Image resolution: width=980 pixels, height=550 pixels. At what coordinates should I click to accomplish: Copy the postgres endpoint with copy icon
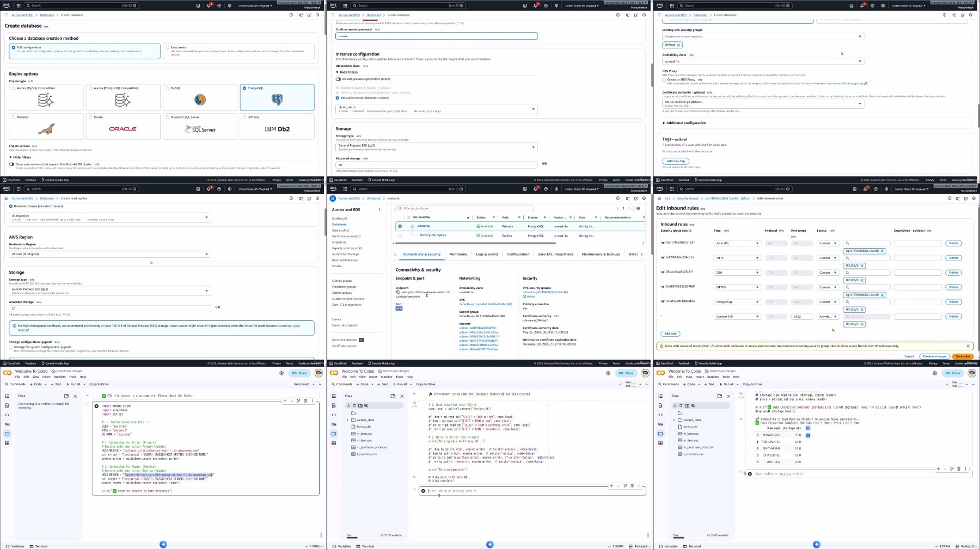point(398,292)
